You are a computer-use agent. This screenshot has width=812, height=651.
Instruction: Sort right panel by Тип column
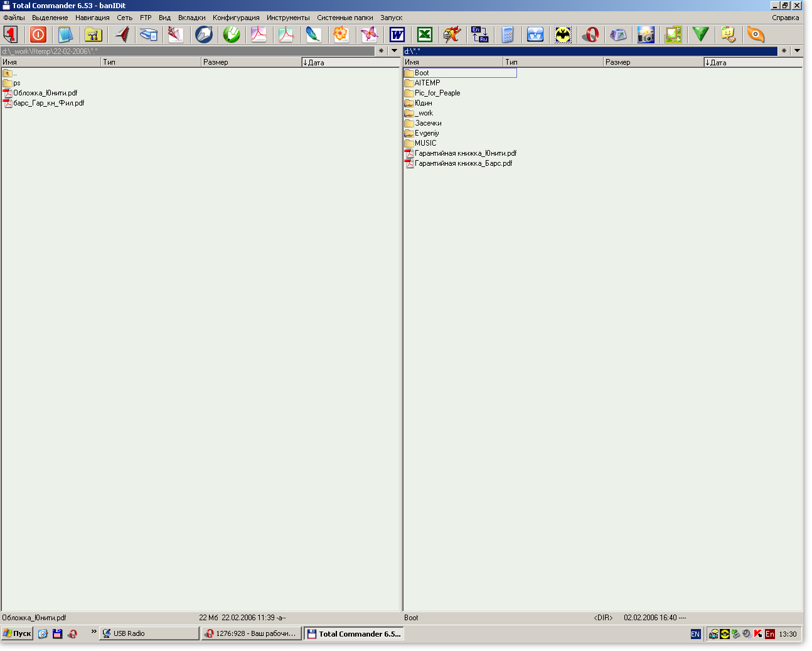[553, 62]
